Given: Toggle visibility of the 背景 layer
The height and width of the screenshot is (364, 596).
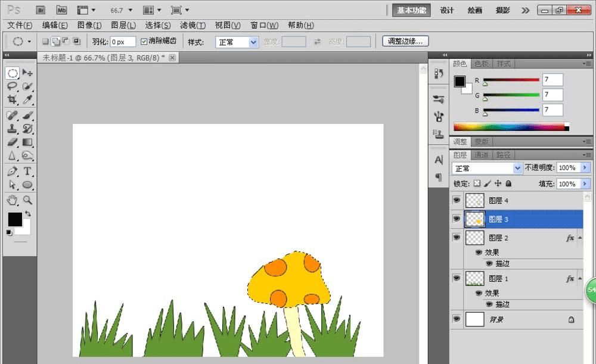Looking at the screenshot, I should coord(457,319).
